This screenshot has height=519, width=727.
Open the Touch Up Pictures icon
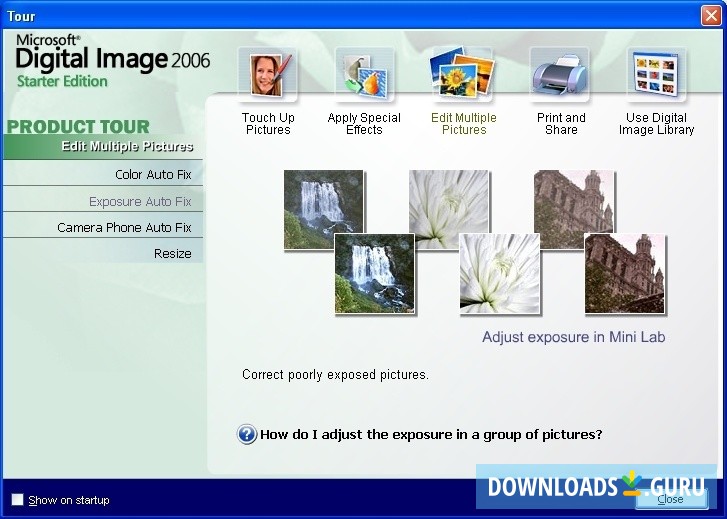pyautogui.click(x=267, y=74)
